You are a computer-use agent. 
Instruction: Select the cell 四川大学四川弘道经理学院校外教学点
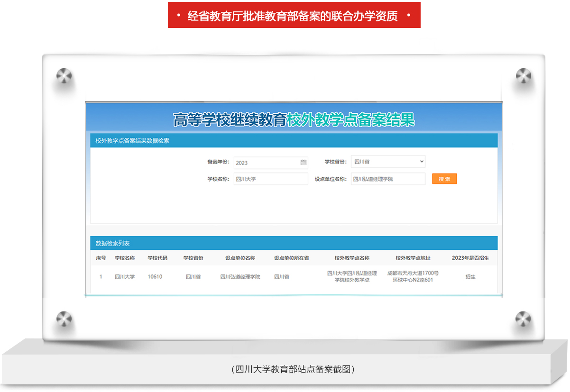tap(352, 277)
